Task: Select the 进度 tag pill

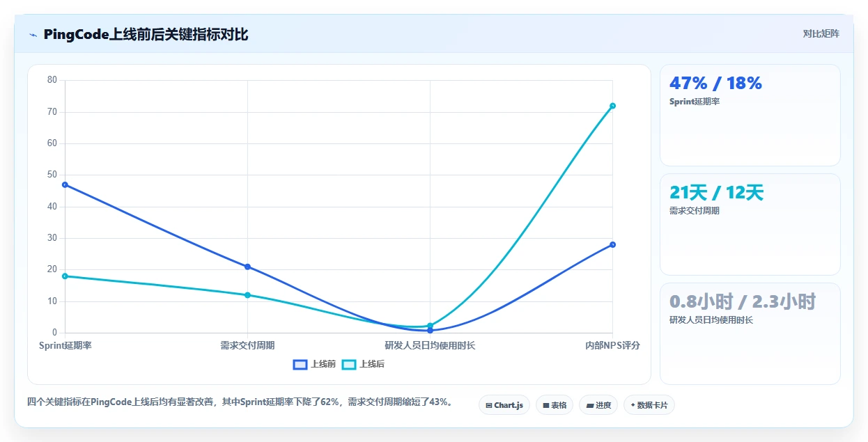Action: coord(598,405)
